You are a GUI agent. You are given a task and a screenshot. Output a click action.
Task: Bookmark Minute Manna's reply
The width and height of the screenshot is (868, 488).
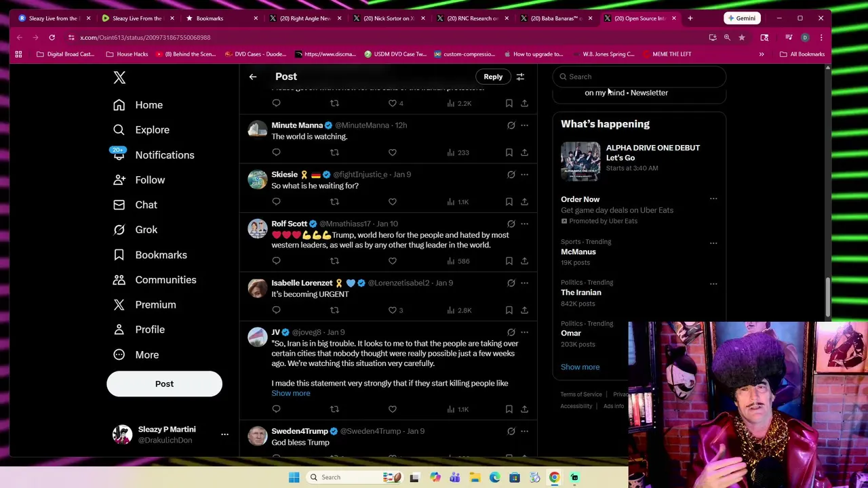pos(509,152)
